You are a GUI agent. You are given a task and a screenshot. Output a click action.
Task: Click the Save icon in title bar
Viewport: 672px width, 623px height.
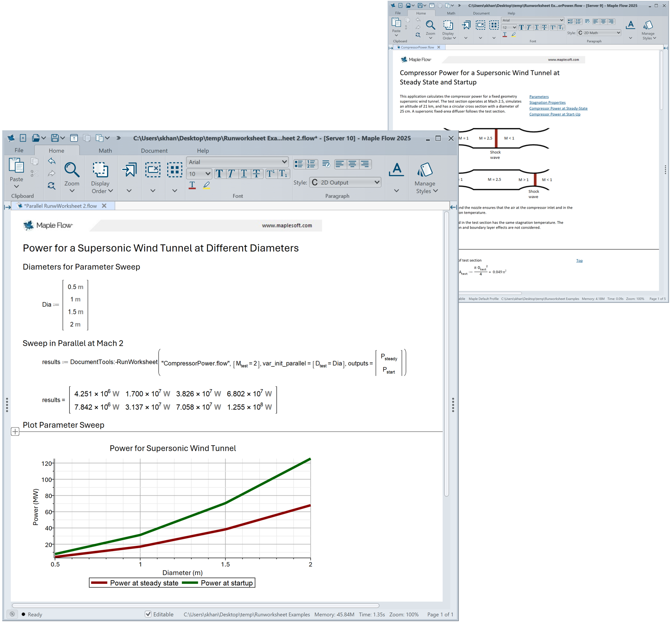point(55,138)
